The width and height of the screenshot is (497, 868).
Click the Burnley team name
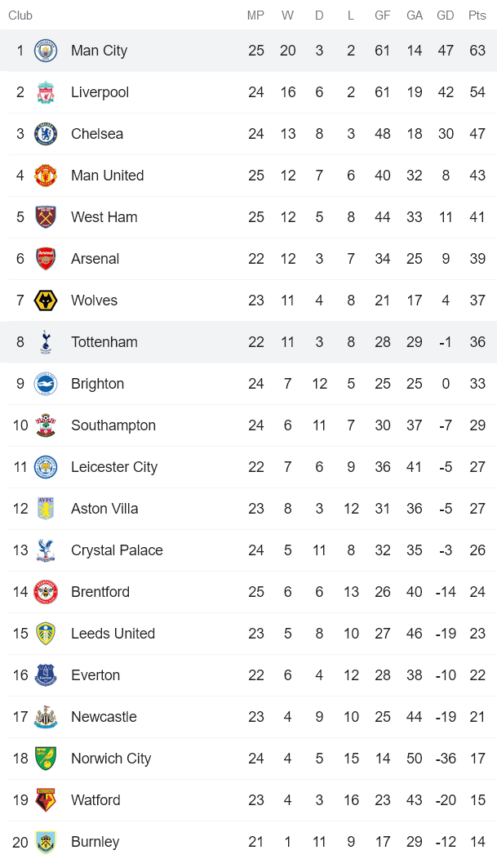click(95, 842)
